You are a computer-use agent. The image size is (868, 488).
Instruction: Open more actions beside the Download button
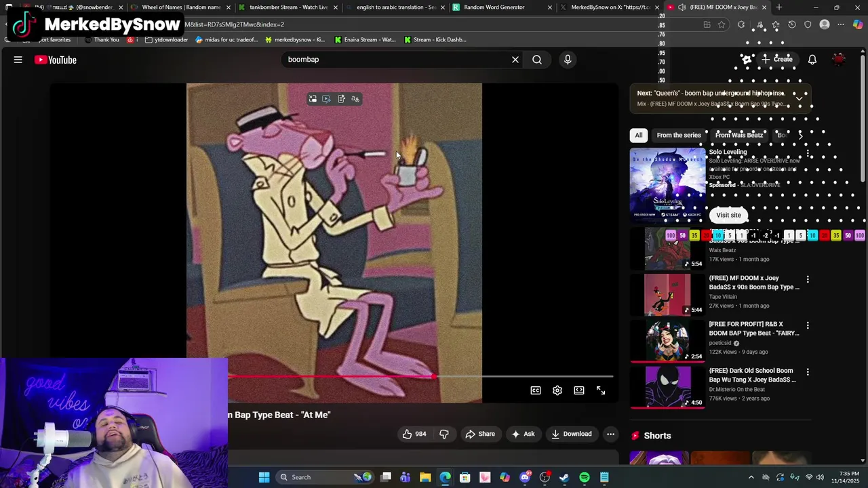click(x=610, y=434)
